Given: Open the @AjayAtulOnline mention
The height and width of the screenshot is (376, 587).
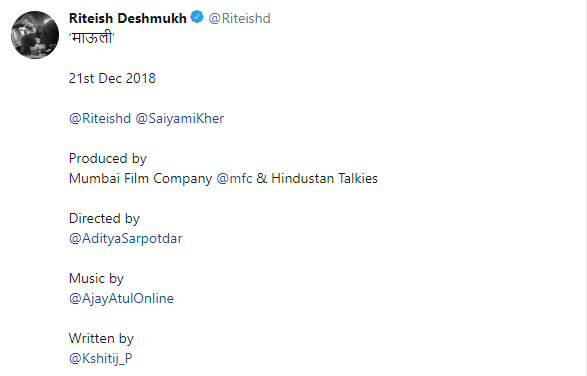Looking at the screenshot, I should pos(121,298).
